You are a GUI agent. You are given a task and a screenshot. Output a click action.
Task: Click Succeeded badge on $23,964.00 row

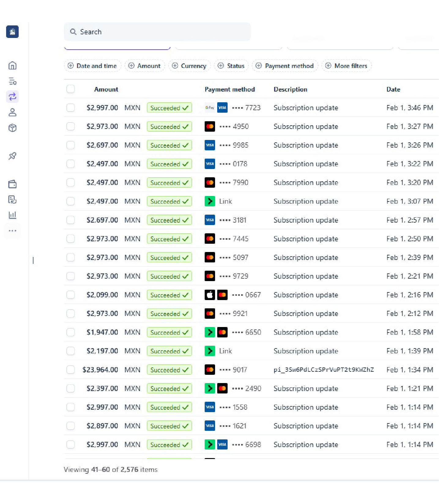pyautogui.click(x=169, y=370)
